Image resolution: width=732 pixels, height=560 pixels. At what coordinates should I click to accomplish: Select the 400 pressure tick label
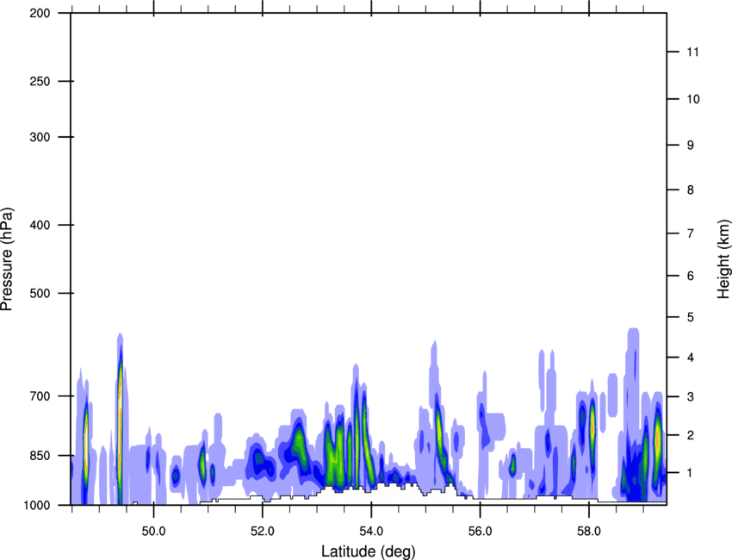click(40, 225)
